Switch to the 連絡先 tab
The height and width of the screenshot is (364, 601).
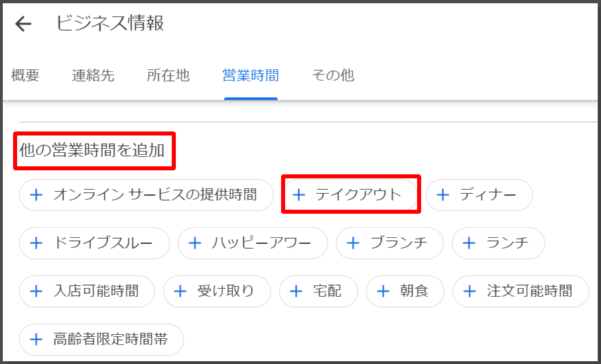pos(93,75)
